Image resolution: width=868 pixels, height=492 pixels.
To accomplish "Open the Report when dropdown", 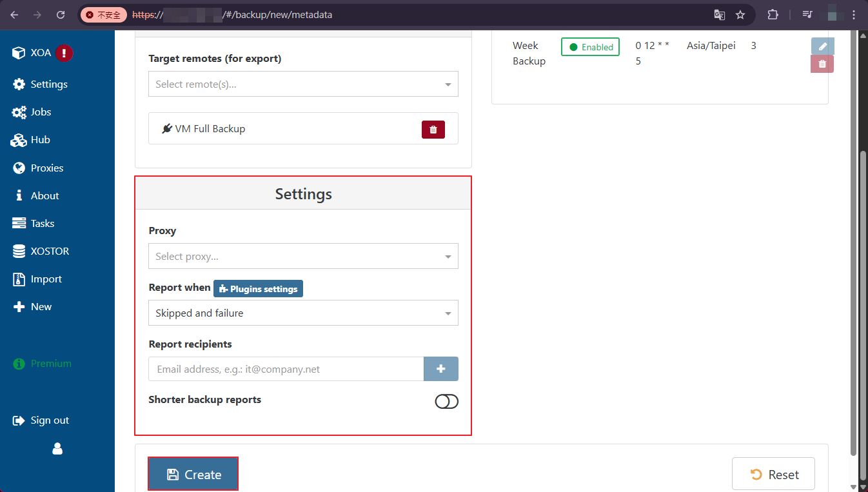I will [303, 313].
